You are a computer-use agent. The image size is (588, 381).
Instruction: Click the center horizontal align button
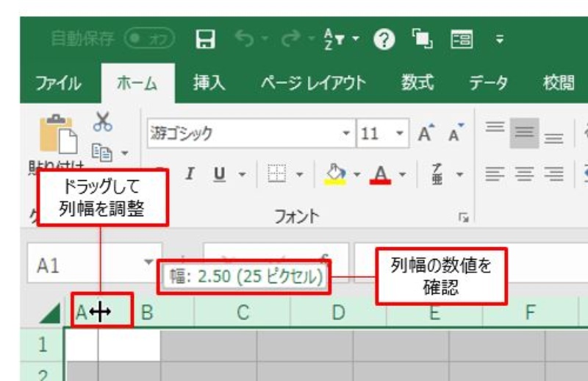[x=525, y=174]
